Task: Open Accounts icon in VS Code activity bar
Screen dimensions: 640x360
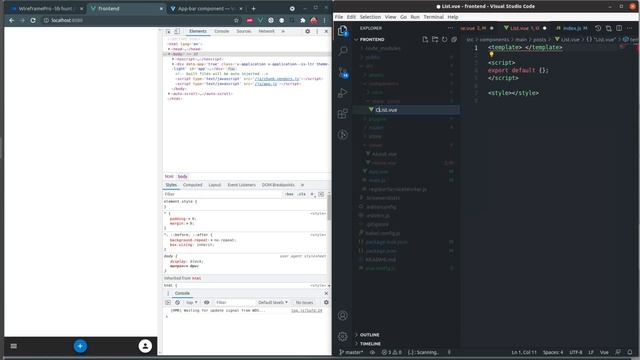Action: pyautogui.click(x=343, y=316)
